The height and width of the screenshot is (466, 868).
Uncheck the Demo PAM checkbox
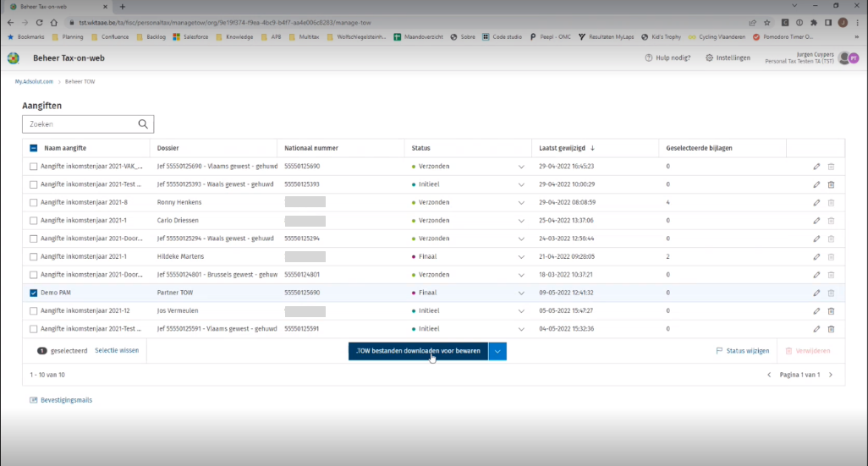pos(34,293)
